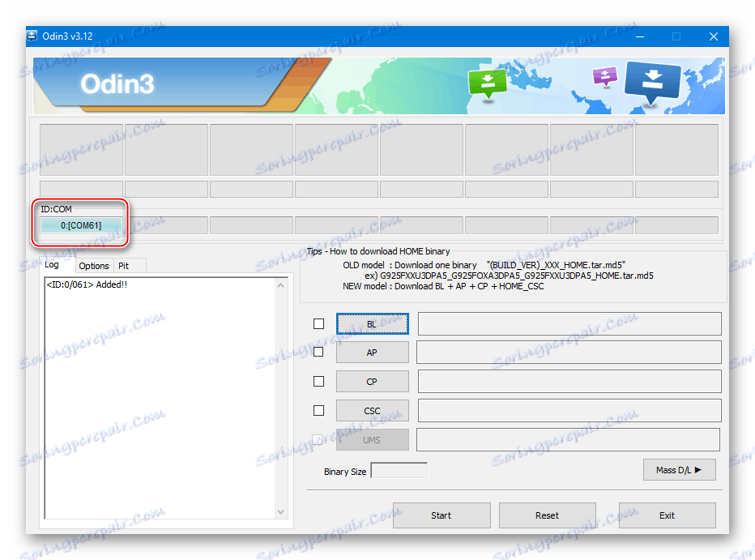This screenshot has width=755, height=560.
Task: Click the Reset button
Action: pyautogui.click(x=548, y=515)
